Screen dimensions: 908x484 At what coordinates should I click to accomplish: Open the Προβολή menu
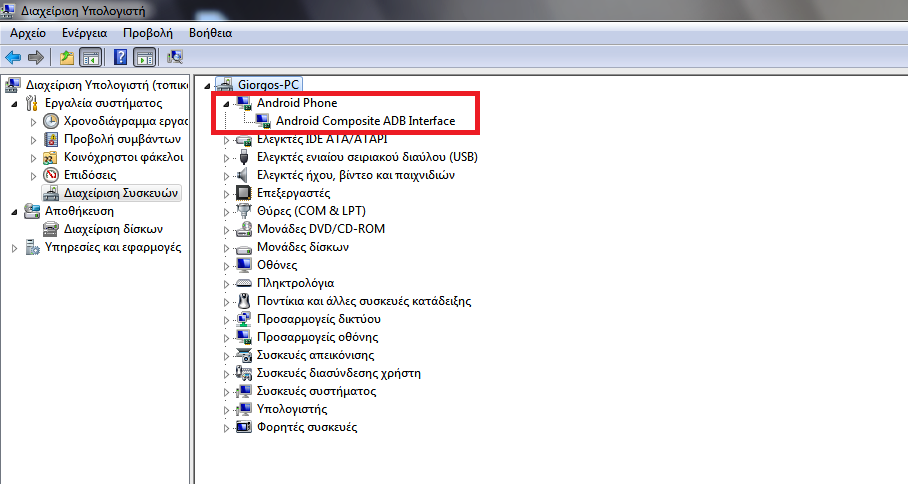pyautogui.click(x=148, y=33)
